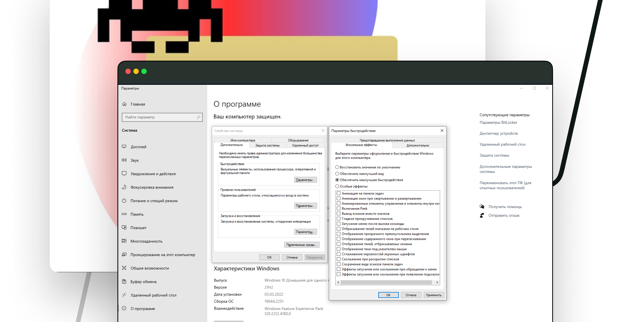Click Переменные среды button
The image size is (644, 322).
[302, 245]
